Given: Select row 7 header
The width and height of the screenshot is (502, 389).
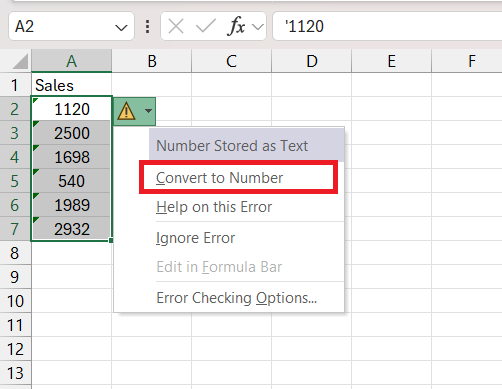Looking at the screenshot, I should tap(15, 229).
